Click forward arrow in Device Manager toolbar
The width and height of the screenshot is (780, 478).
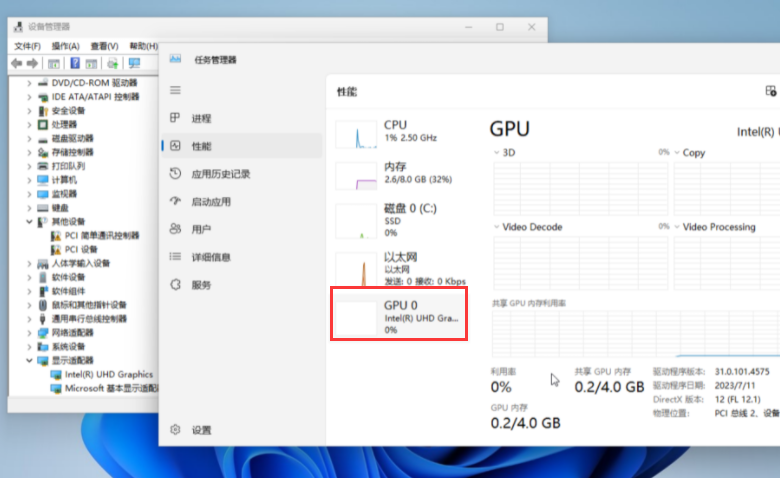(x=32, y=63)
